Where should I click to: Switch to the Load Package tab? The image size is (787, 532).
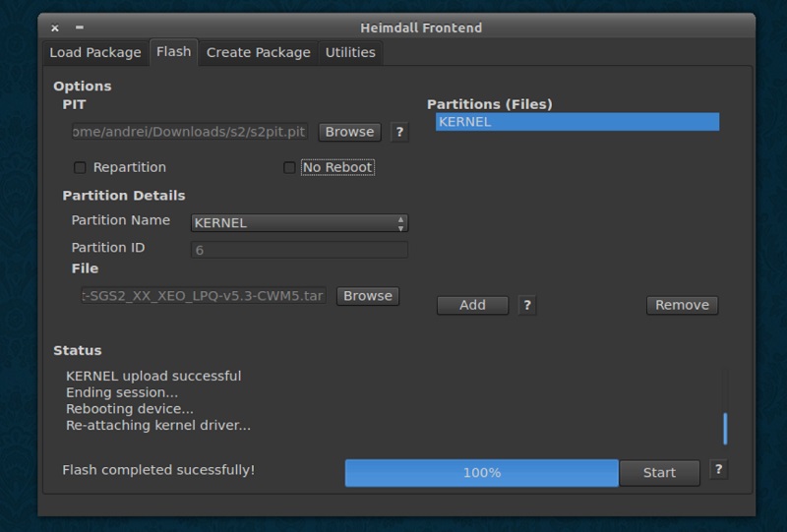click(x=95, y=52)
